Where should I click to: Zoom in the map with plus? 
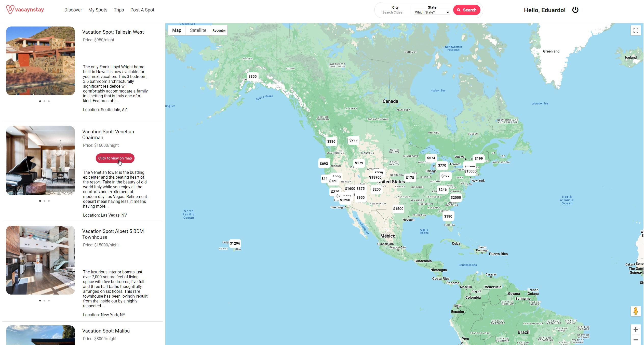[636, 329]
